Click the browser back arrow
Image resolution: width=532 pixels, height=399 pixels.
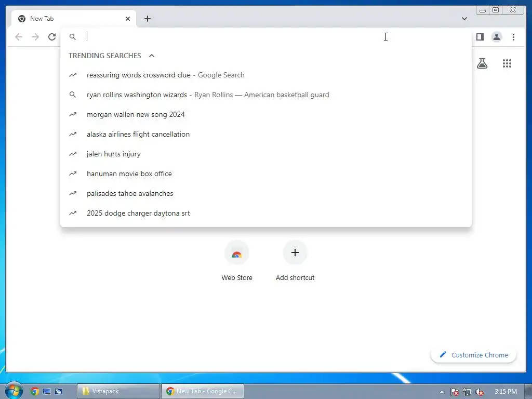pos(19,37)
